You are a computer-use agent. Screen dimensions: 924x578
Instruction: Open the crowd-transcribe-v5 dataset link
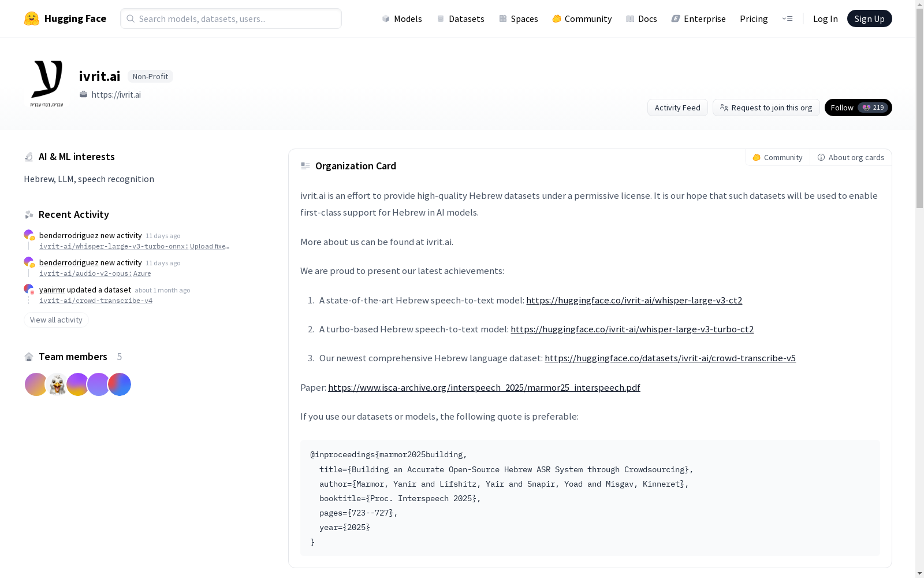pos(670,358)
